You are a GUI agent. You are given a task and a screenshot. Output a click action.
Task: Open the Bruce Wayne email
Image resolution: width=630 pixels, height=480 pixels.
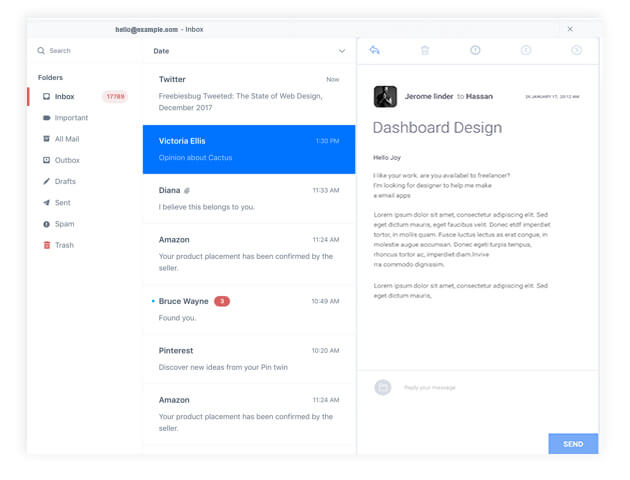[249, 310]
